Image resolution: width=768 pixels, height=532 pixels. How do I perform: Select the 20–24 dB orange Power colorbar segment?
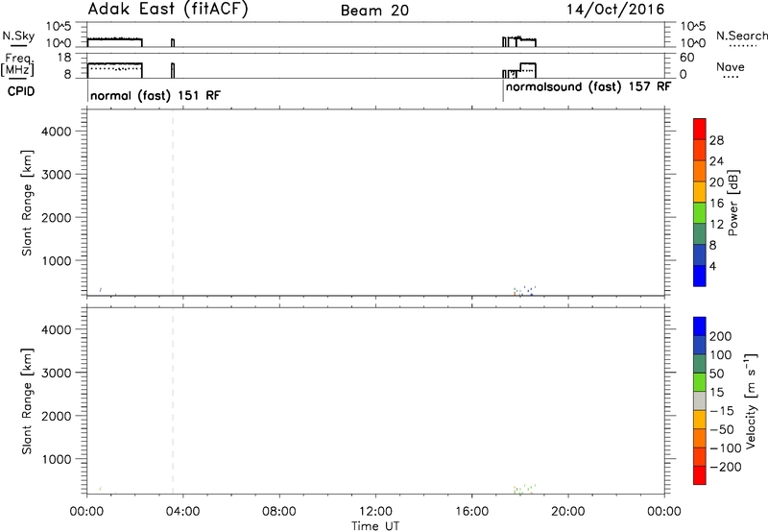pos(700,171)
